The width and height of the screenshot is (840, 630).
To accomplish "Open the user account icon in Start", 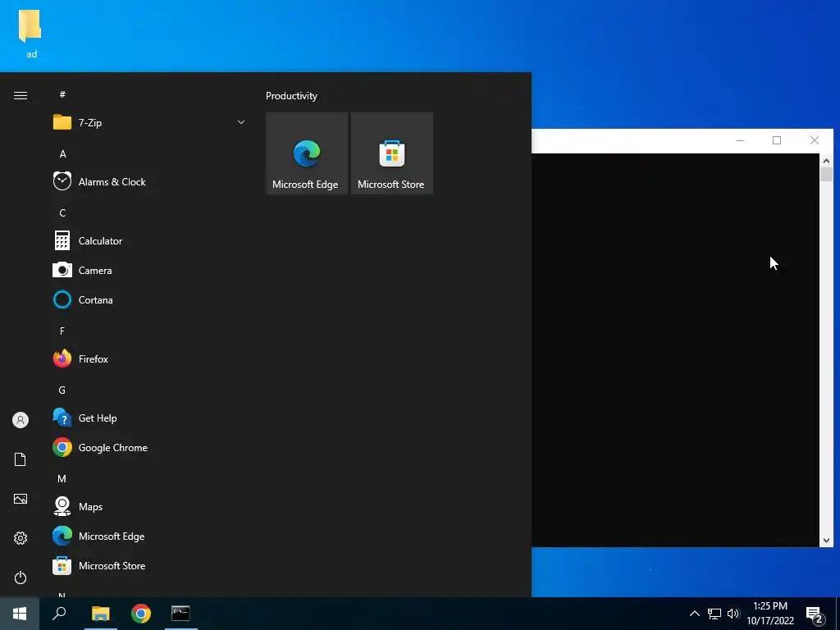I will point(21,420).
